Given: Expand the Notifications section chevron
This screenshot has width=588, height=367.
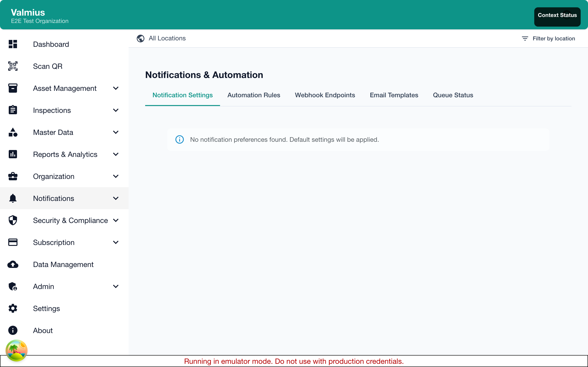Looking at the screenshot, I should click(116, 198).
